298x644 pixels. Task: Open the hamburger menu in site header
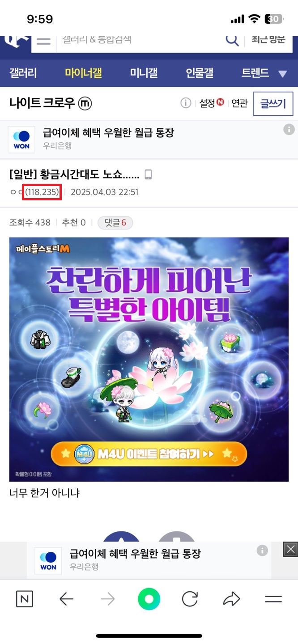[x=43, y=42]
